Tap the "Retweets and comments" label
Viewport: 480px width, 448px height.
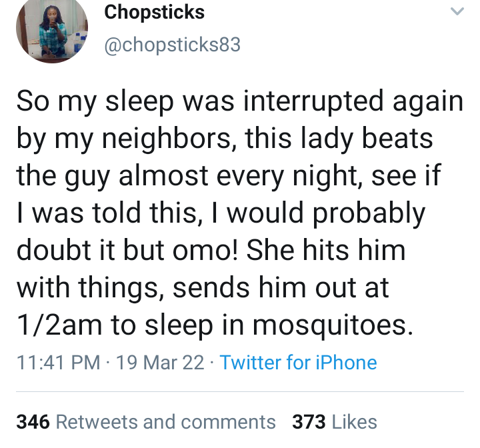click(x=166, y=421)
